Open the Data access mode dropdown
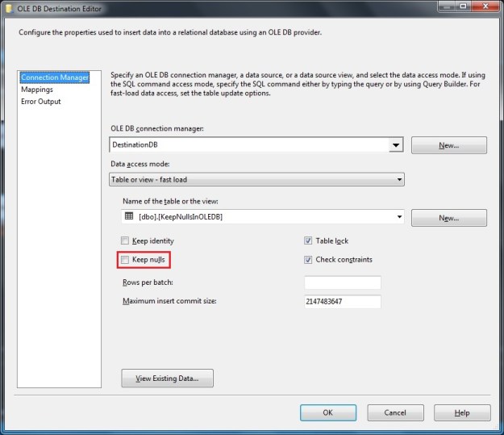 tap(399, 180)
